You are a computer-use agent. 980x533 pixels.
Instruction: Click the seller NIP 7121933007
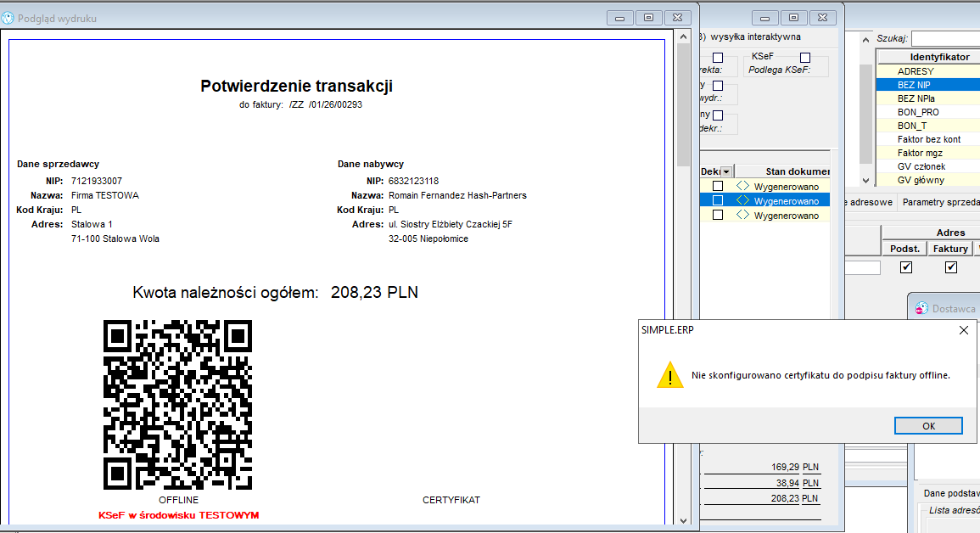point(97,181)
